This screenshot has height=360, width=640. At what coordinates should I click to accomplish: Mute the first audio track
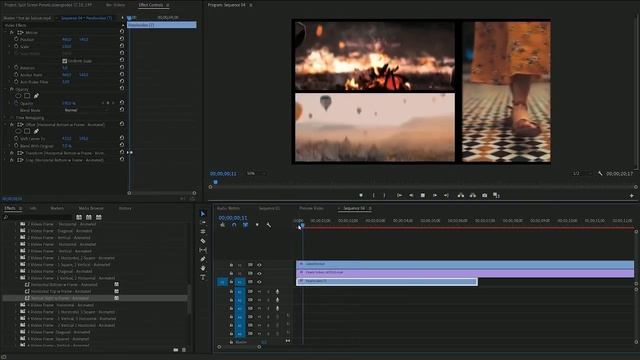coord(259,292)
